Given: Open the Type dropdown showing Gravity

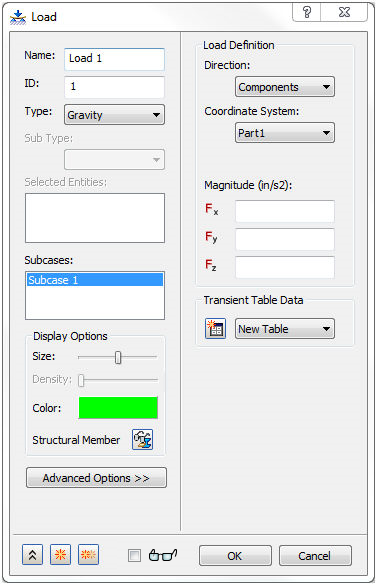Looking at the screenshot, I should coord(114,115).
